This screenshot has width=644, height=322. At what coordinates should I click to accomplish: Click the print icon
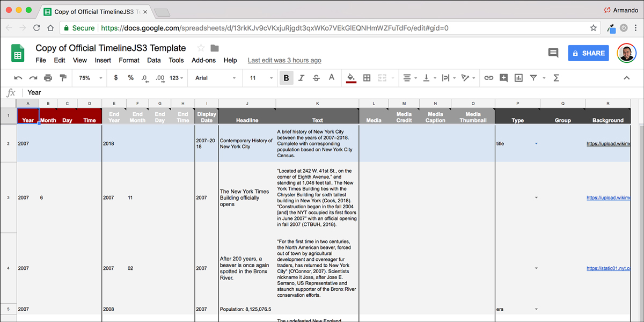point(48,78)
